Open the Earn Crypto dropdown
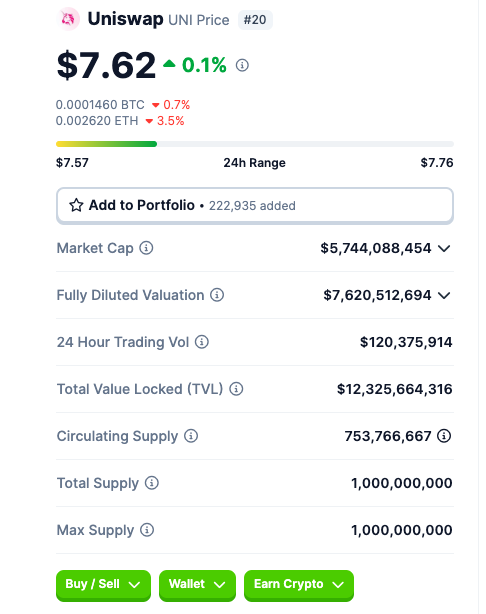Viewport: 486px width, 614px height. click(x=299, y=585)
